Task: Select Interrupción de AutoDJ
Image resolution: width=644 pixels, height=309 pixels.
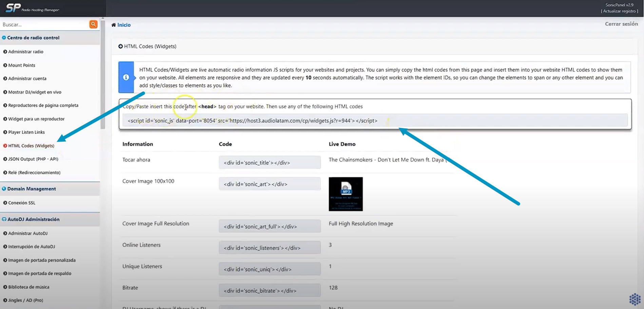Action: coord(32,247)
